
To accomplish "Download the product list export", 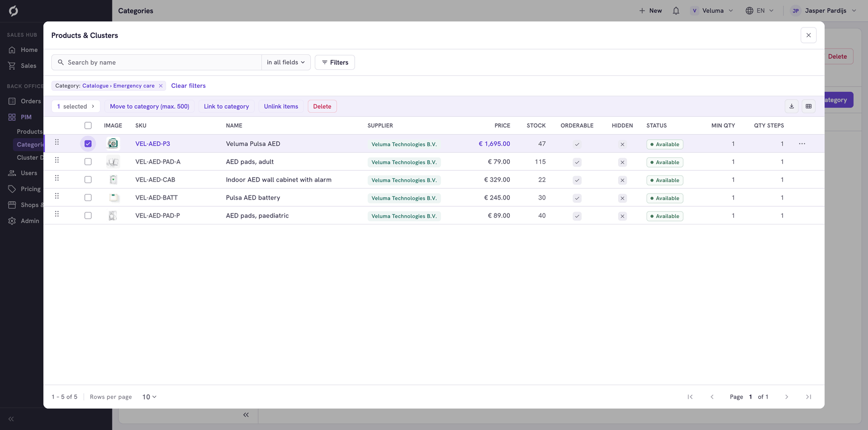I will coord(792,106).
